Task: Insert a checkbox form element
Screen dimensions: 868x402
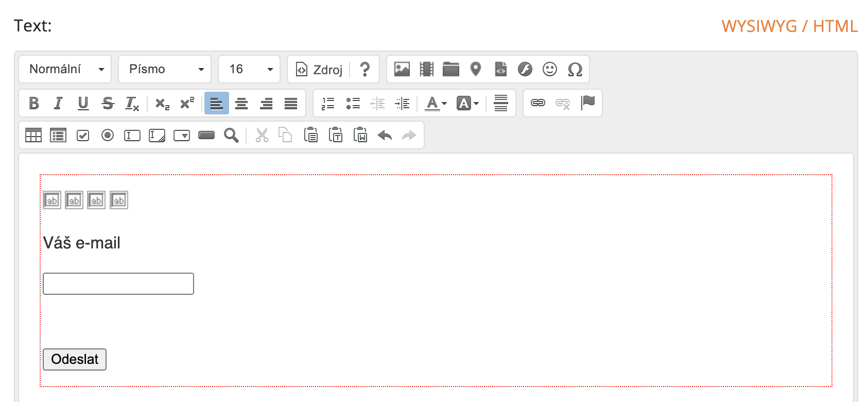Action: click(x=83, y=135)
